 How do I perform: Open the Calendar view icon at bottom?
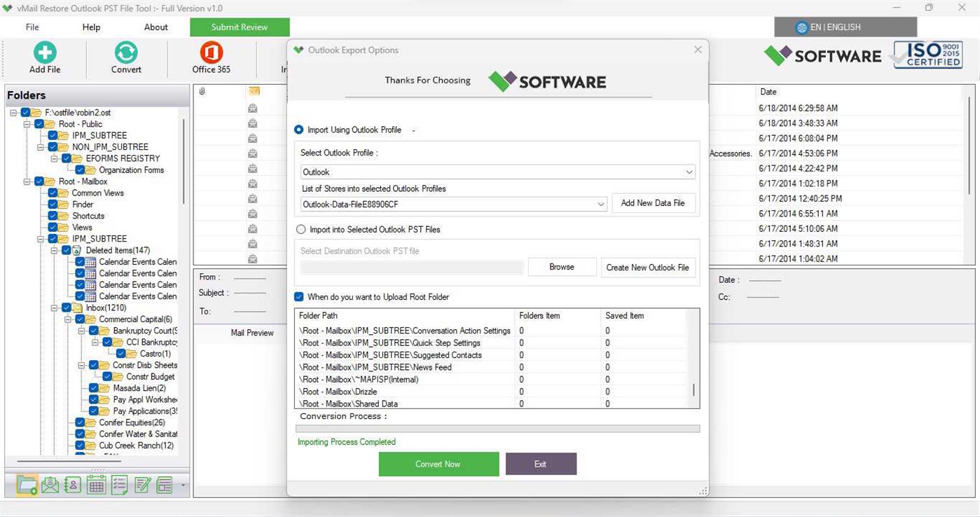pos(96,484)
